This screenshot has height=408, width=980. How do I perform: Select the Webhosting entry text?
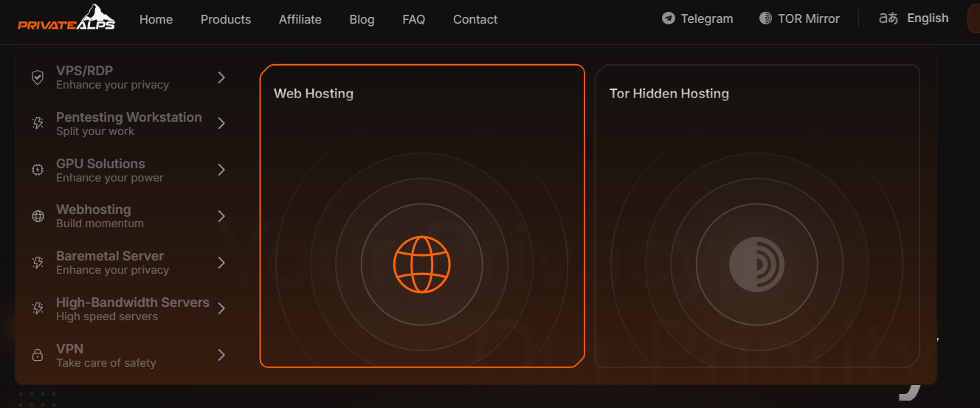94,210
